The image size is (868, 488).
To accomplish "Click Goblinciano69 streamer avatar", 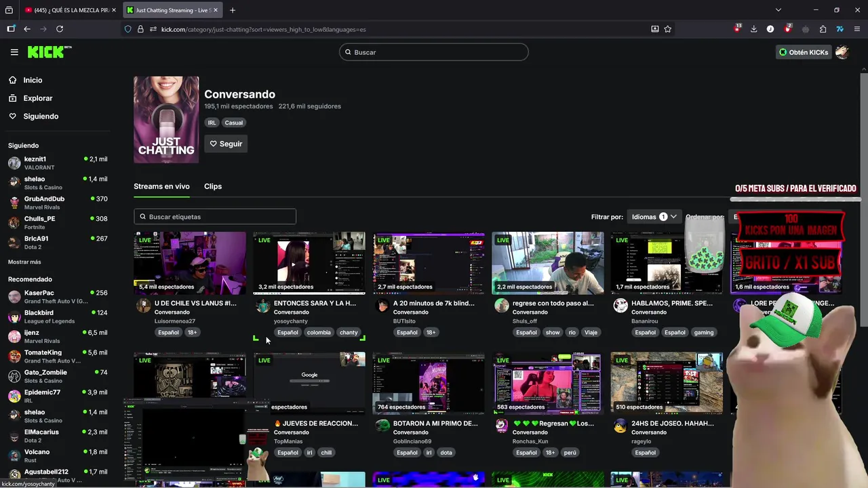I will click(382, 426).
